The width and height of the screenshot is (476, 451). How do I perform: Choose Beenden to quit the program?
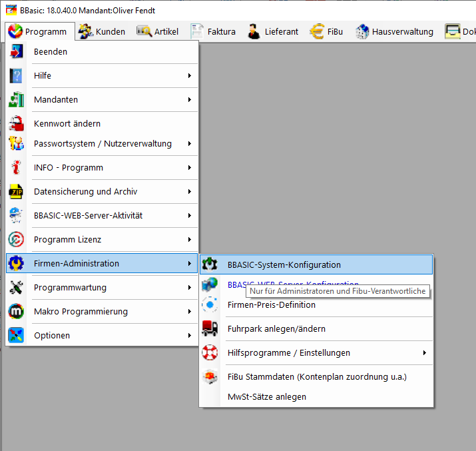click(102, 52)
